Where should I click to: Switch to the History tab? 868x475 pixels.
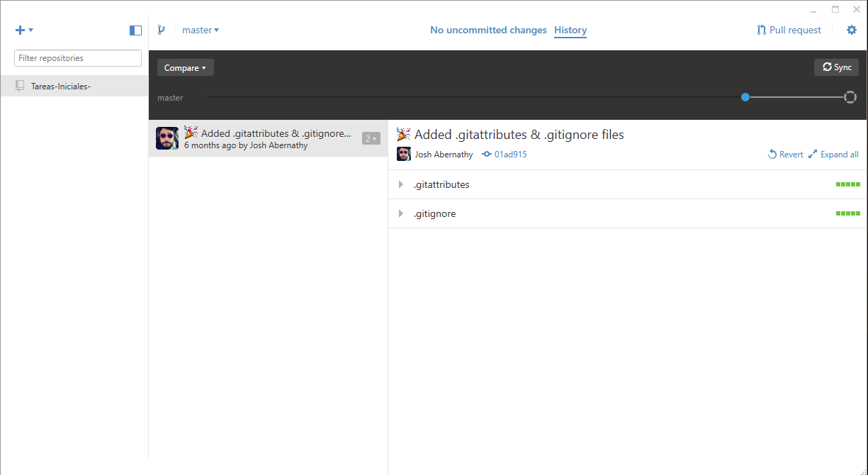pos(570,30)
